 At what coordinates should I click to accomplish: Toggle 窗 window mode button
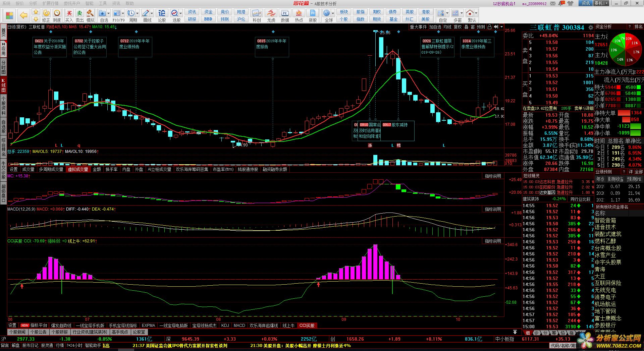point(473,27)
